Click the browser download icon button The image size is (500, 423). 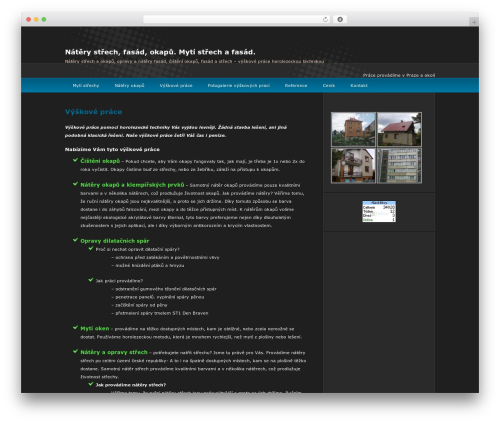[x=340, y=19]
